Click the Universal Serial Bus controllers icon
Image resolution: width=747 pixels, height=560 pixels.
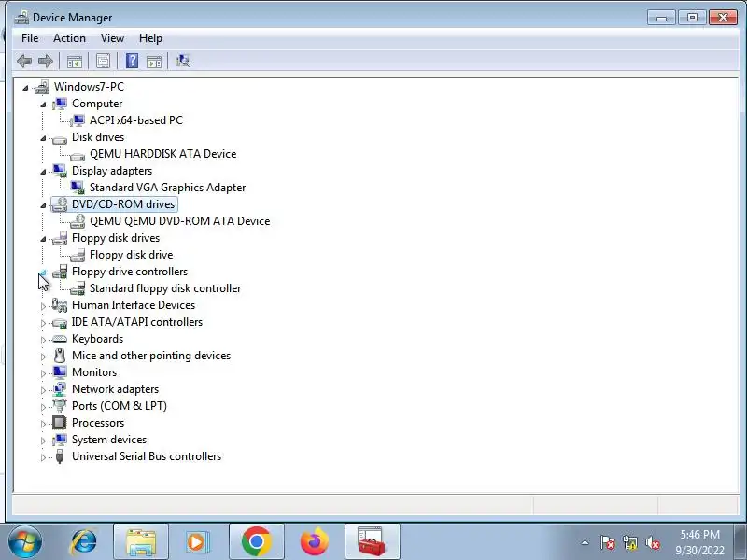(60, 456)
